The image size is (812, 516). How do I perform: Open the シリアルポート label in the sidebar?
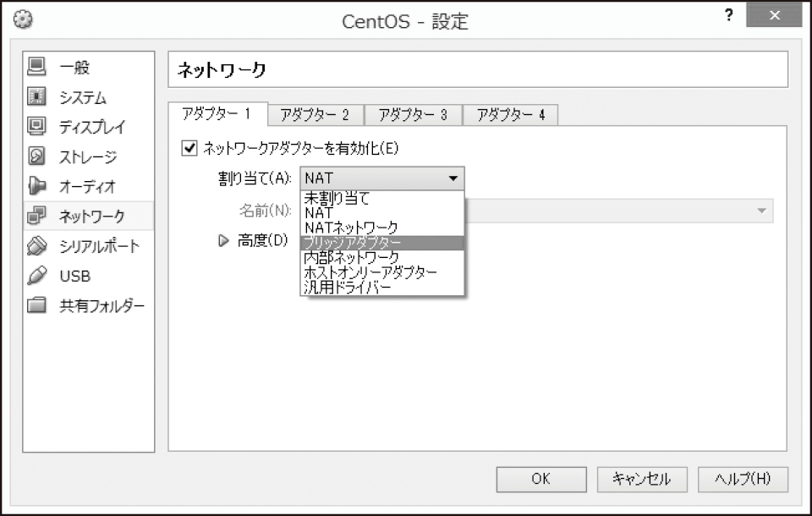pos(100,246)
